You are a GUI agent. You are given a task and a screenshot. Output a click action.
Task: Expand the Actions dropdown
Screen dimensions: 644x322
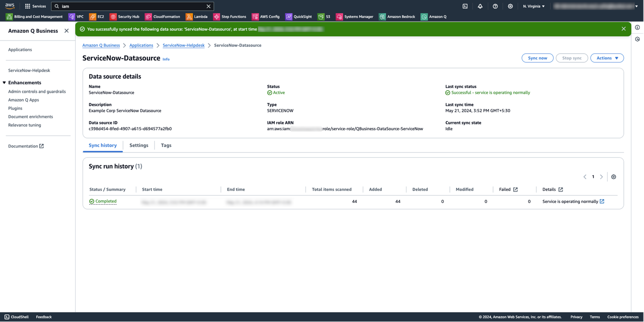[607, 58]
